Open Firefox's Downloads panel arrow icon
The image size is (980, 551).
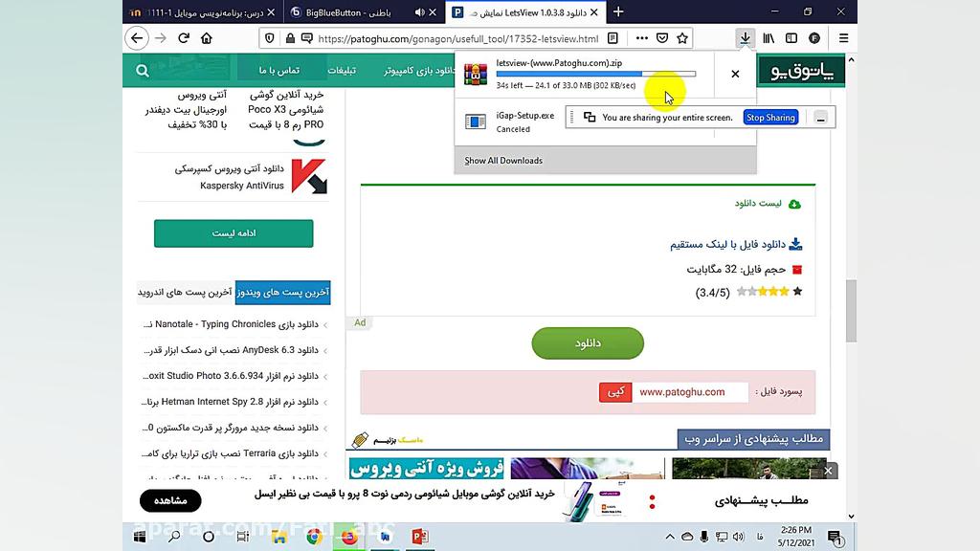point(745,38)
